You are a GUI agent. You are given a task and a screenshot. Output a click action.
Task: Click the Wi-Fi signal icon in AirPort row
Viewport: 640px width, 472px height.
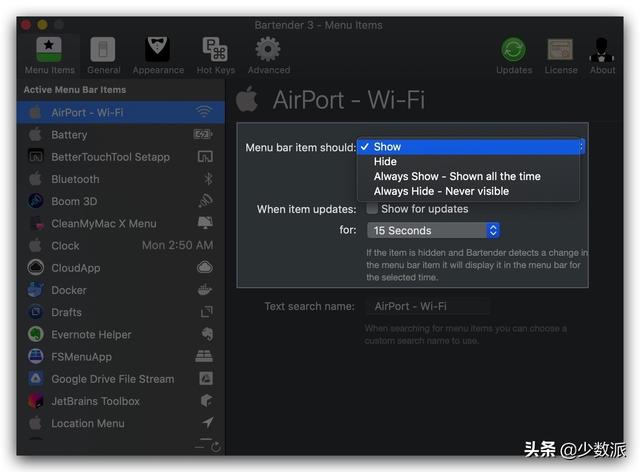coord(204,111)
